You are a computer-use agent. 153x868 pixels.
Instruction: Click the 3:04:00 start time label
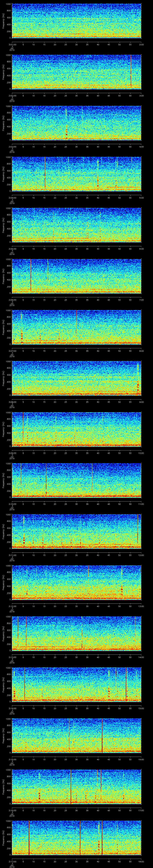(x=12, y=197)
